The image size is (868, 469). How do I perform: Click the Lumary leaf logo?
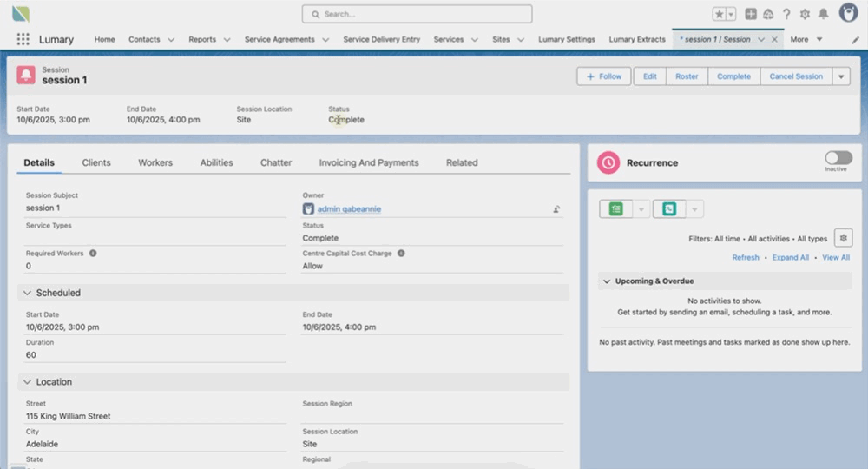tap(21, 14)
